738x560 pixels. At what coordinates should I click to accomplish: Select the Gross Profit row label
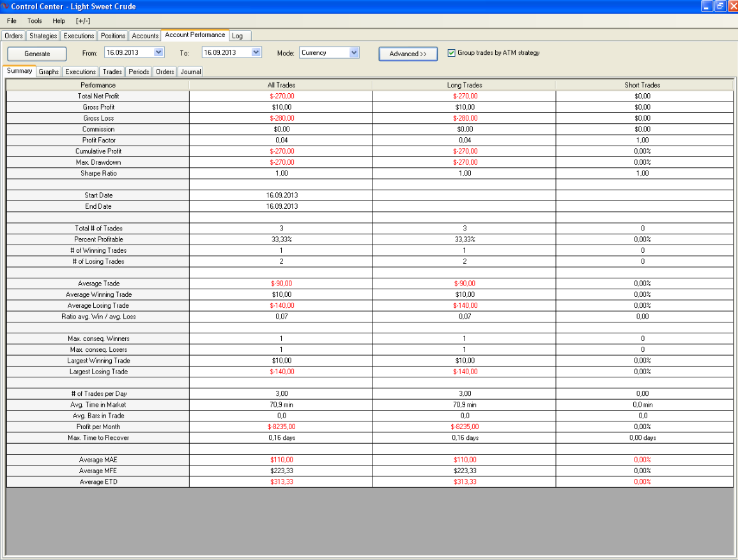point(98,107)
